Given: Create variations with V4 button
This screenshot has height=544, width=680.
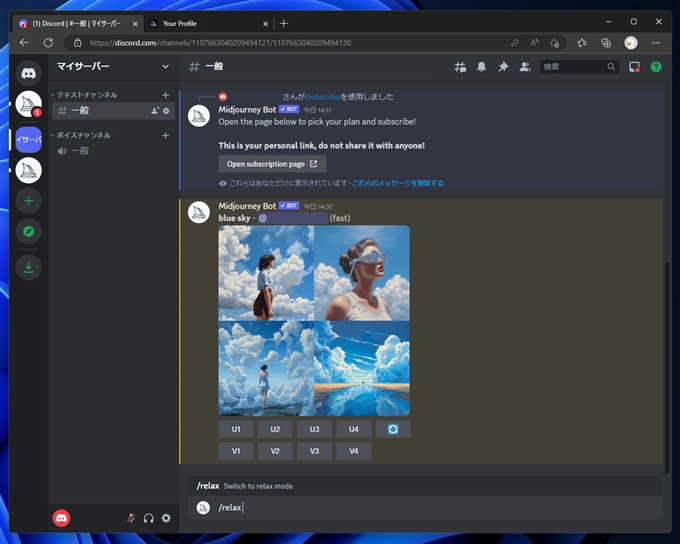Looking at the screenshot, I should pos(354,451).
